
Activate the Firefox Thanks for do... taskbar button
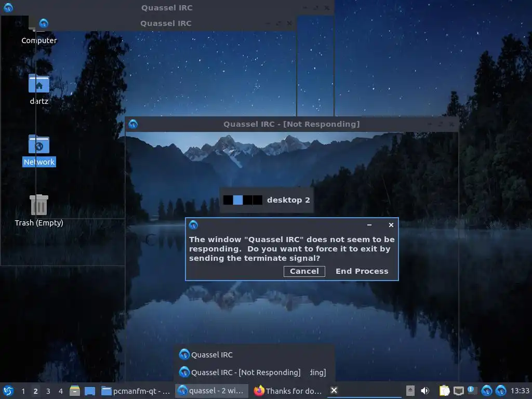288,391
